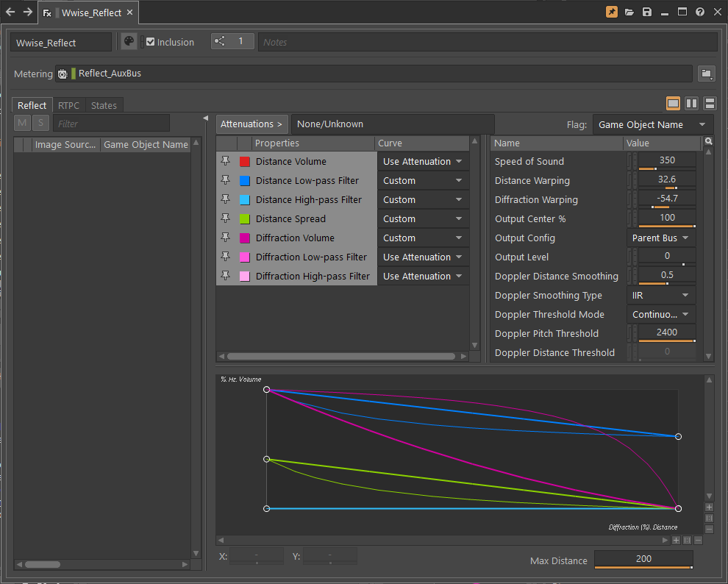Open Diffraction Low-pass Filter curve dropdown
Viewport: 728px width, 584px height.
click(423, 257)
